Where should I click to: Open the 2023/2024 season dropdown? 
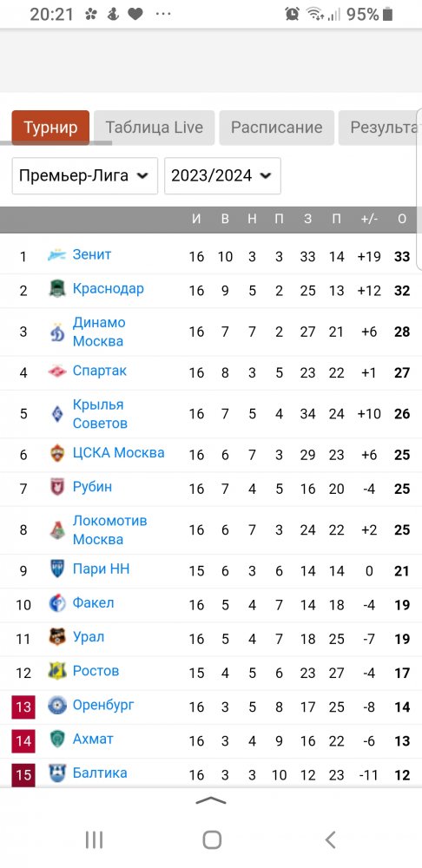coord(222,176)
